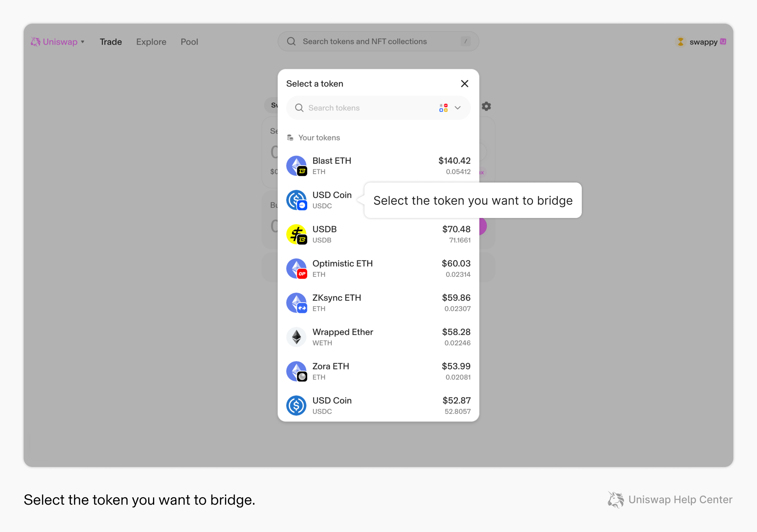Click the top search bar magnifier icon
Screen dimensions: 757x532
click(291, 41)
